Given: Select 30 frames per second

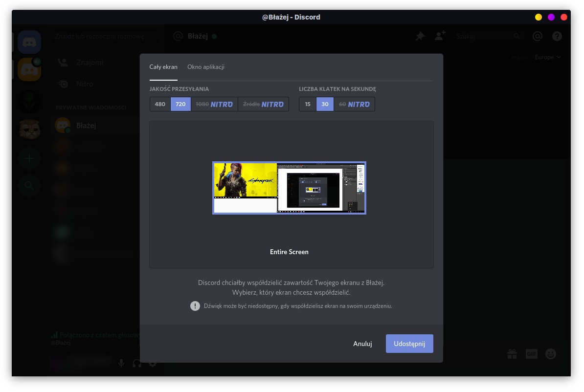Looking at the screenshot, I should tap(325, 104).
